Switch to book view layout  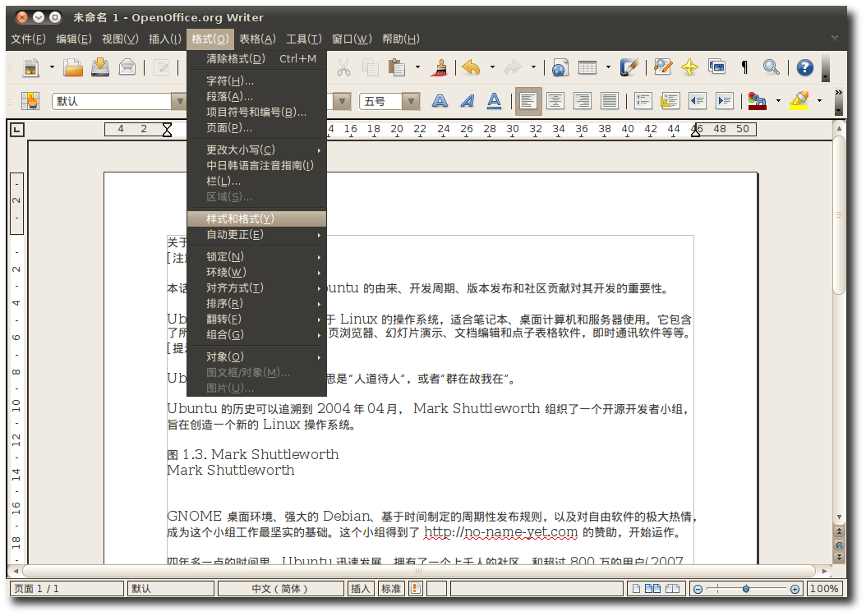(x=672, y=589)
